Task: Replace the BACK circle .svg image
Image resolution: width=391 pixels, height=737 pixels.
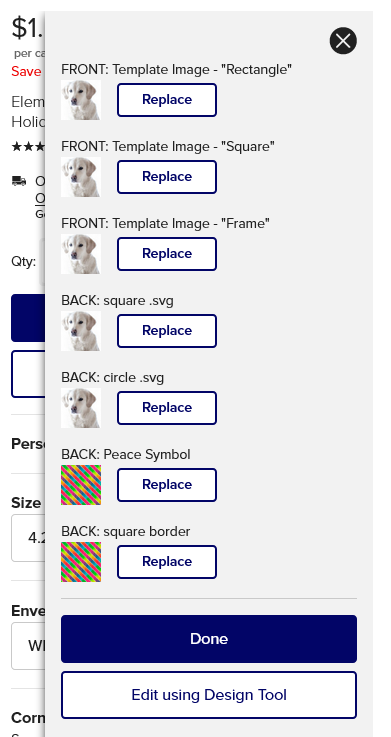Action: click(x=167, y=408)
